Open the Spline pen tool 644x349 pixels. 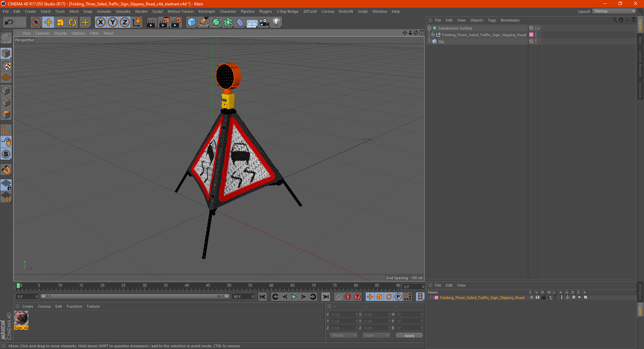204,22
